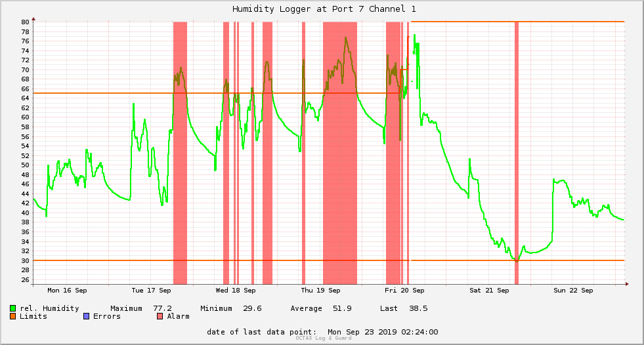
Task: Select the chart title 'Humidity Logger at Port 7 Channel 1'
Action: (x=324, y=9)
